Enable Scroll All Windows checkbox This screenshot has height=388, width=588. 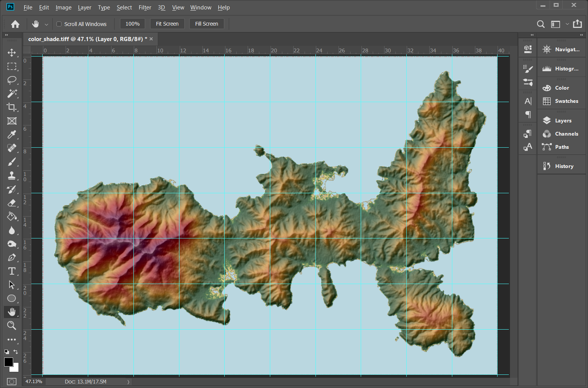point(59,24)
